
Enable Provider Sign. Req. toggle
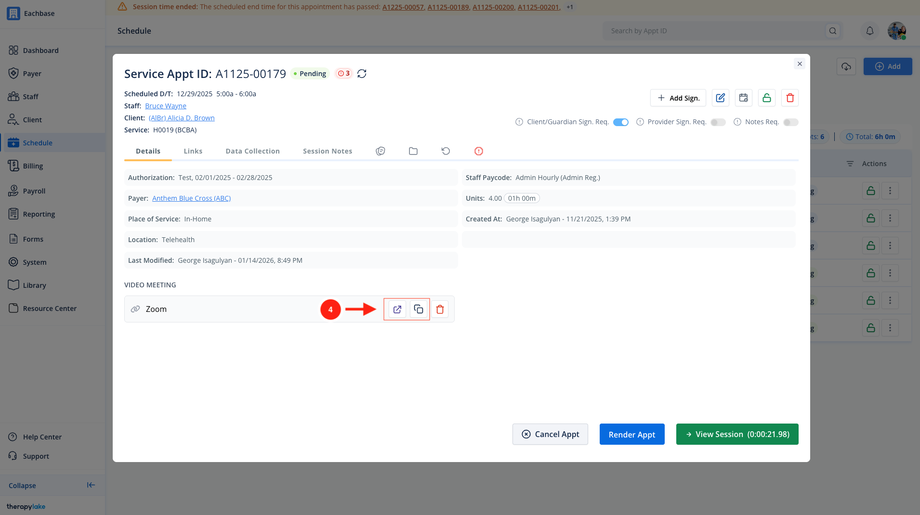pos(718,122)
